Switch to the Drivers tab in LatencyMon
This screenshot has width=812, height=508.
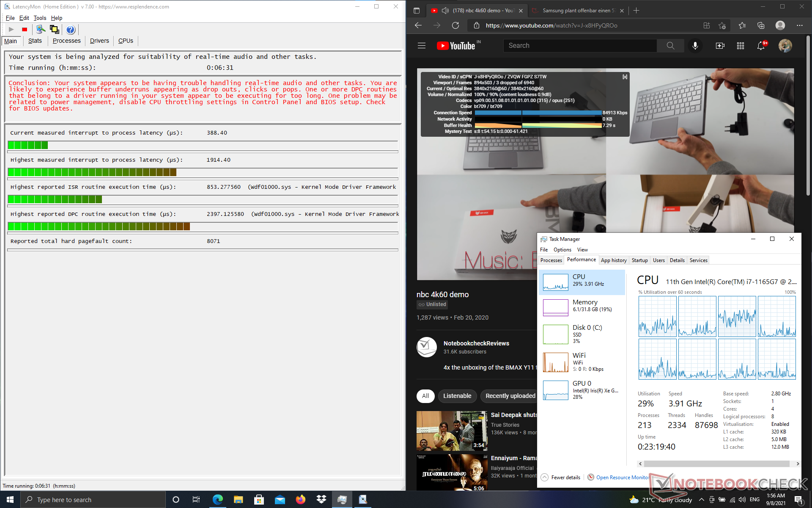pos(99,41)
